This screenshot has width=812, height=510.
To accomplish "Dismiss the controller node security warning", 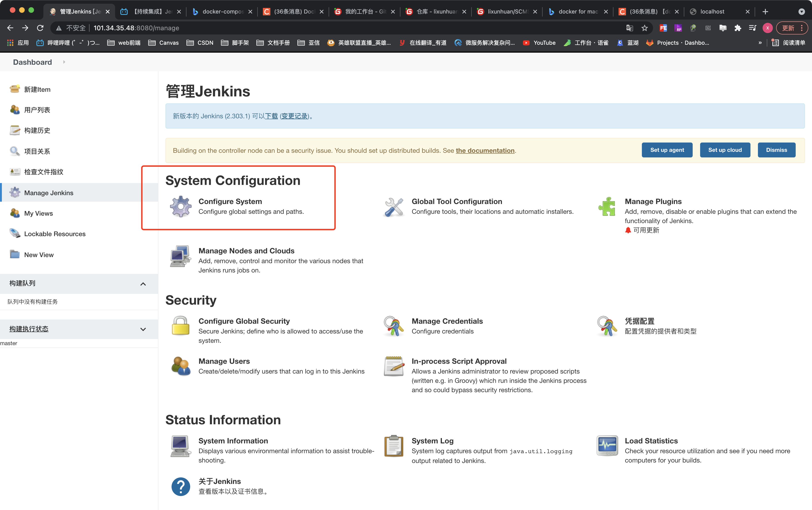I will (776, 150).
